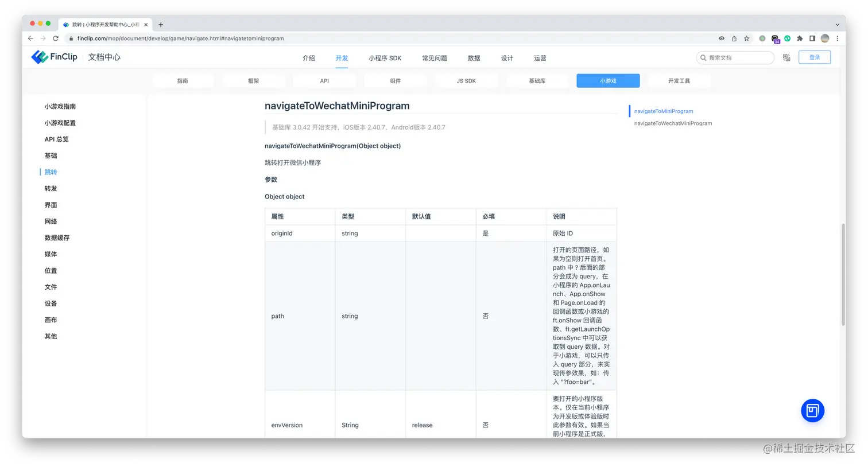Click the language translate icon
Viewport: 868px width, 467px height.
click(x=786, y=57)
